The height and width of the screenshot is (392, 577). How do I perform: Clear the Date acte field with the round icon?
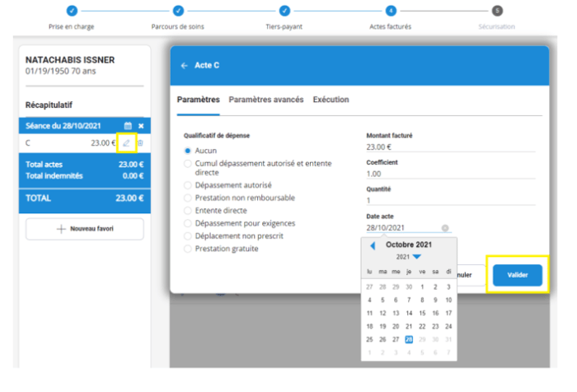(445, 228)
